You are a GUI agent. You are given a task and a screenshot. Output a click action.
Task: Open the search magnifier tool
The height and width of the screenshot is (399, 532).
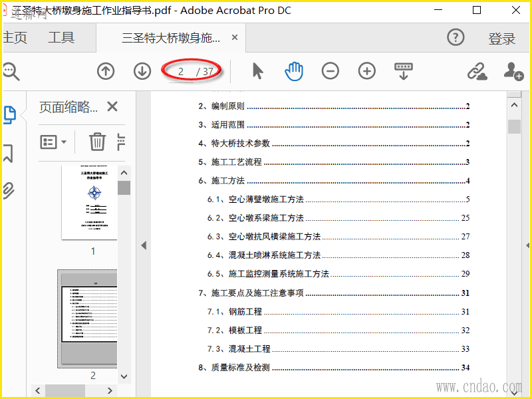(11, 72)
